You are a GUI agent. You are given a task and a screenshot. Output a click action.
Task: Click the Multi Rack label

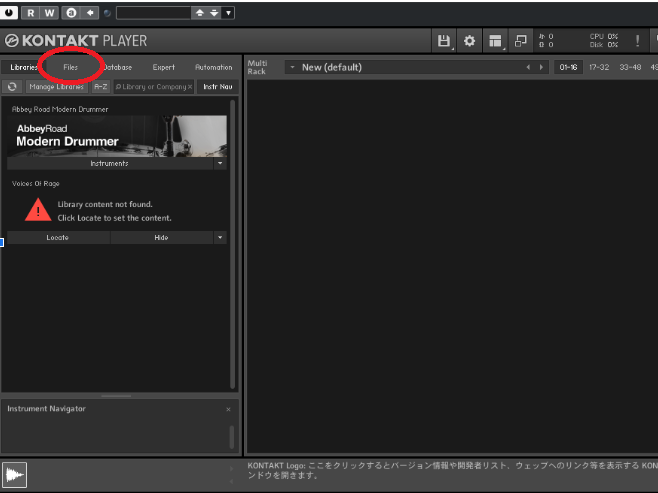point(257,67)
